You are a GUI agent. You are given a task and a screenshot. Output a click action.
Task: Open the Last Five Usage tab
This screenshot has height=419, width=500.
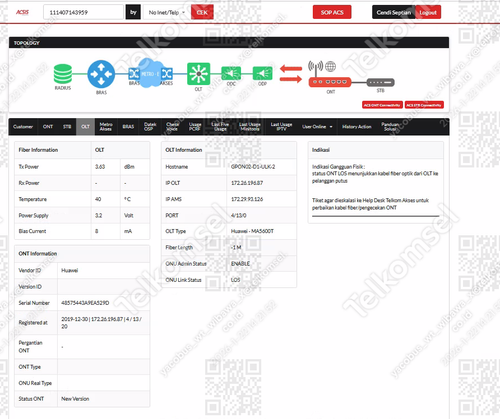220,127
